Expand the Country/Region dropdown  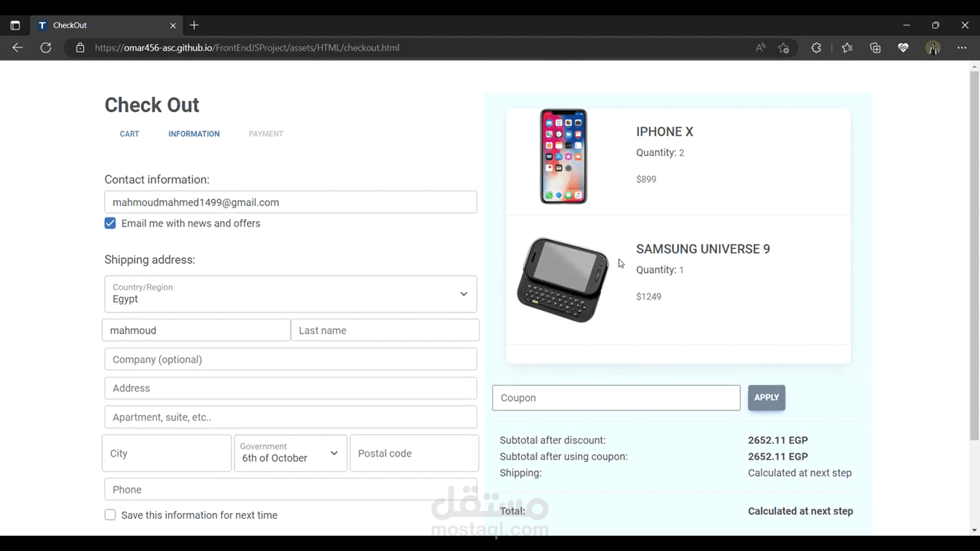290,294
